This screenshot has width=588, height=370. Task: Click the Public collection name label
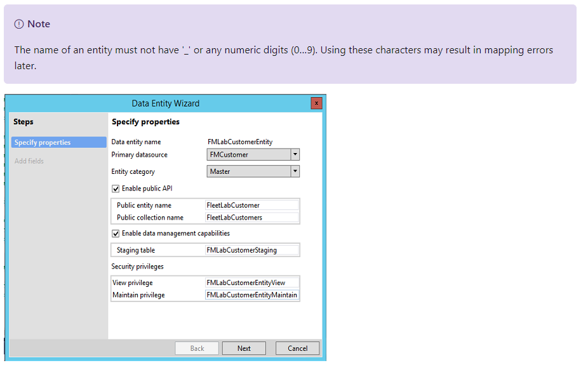pos(150,218)
